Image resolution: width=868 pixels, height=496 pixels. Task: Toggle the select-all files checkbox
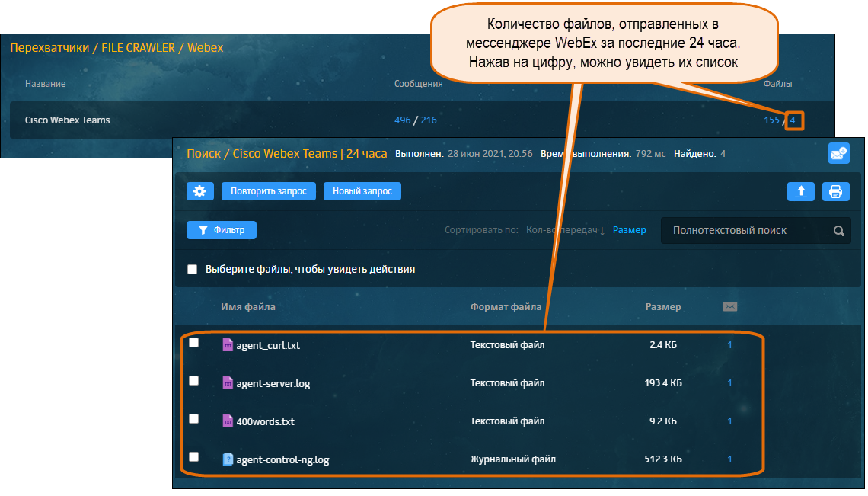pyautogui.click(x=192, y=270)
